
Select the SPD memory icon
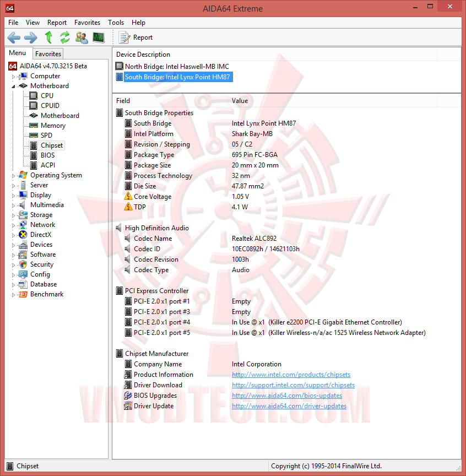(34, 136)
